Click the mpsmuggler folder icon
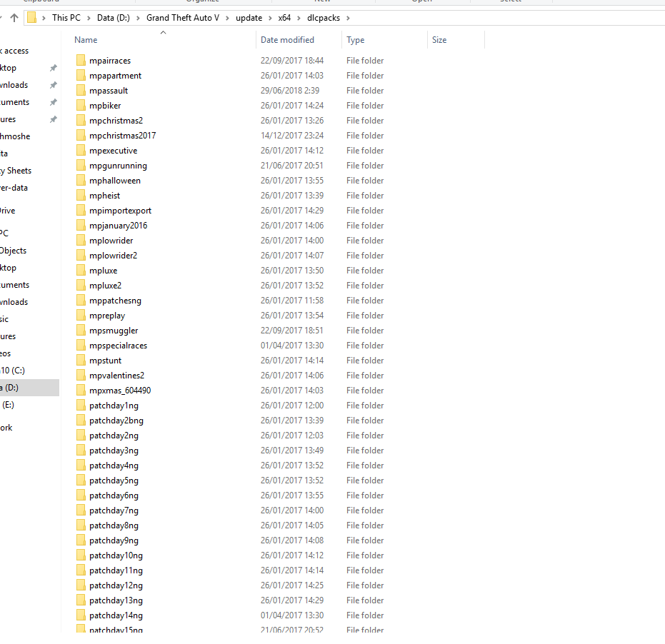This screenshot has height=644, width=665. pyautogui.click(x=81, y=331)
